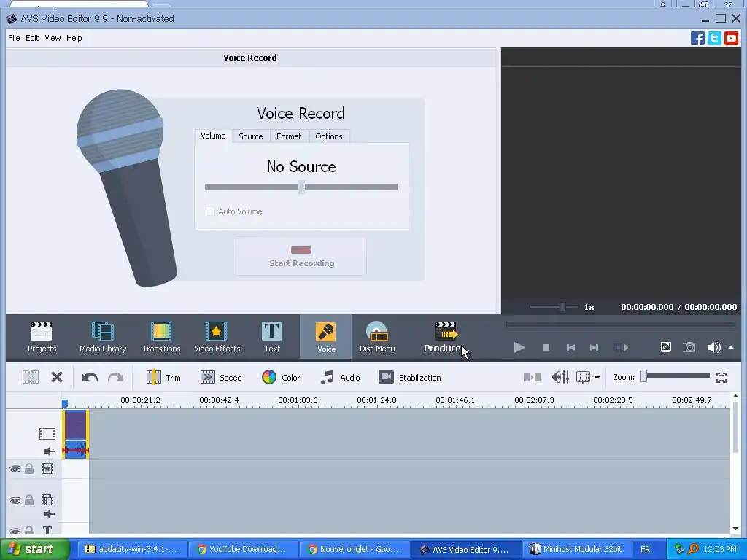The height and width of the screenshot is (560, 747).
Task: Select the video clip on the timeline
Action: (x=76, y=434)
